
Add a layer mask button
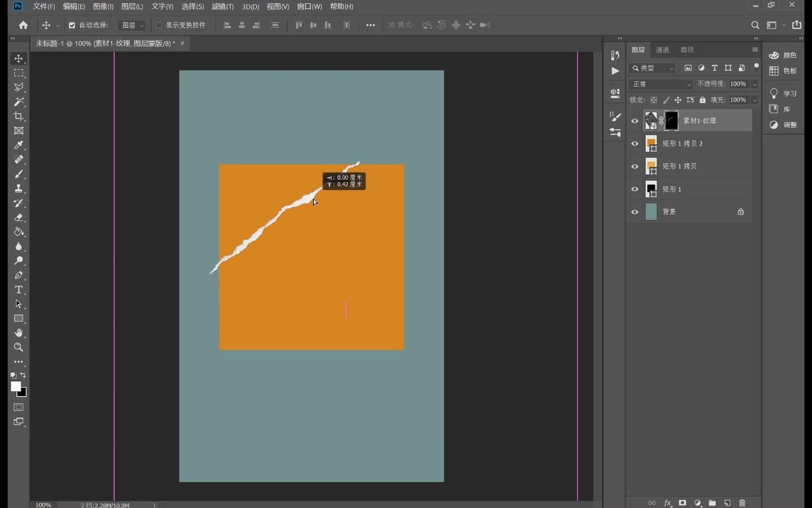[682, 503]
